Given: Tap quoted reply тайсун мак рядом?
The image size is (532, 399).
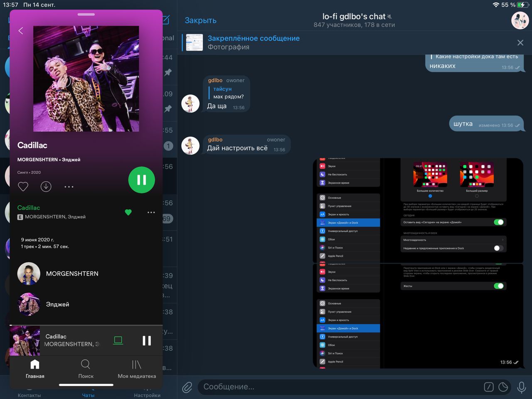Looking at the screenshot, I should point(227,93).
